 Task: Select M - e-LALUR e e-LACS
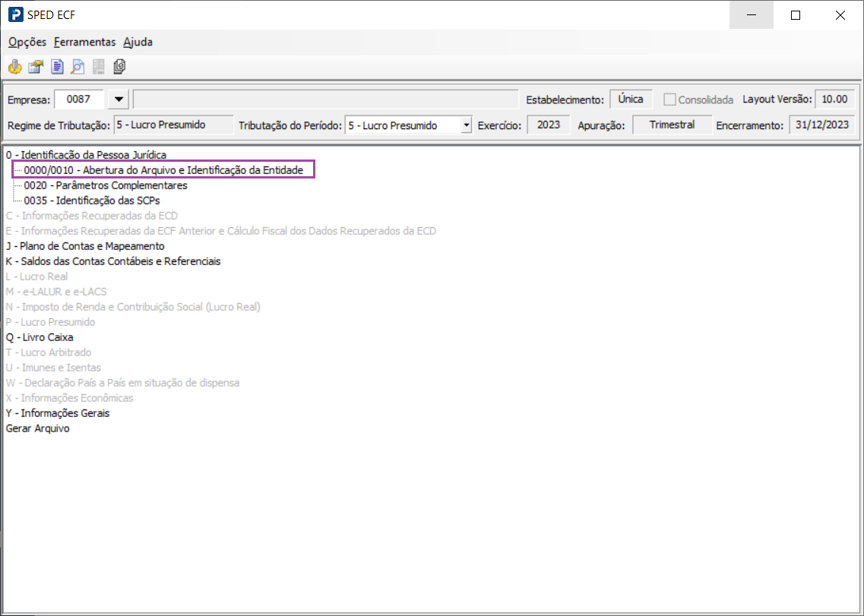(56, 292)
